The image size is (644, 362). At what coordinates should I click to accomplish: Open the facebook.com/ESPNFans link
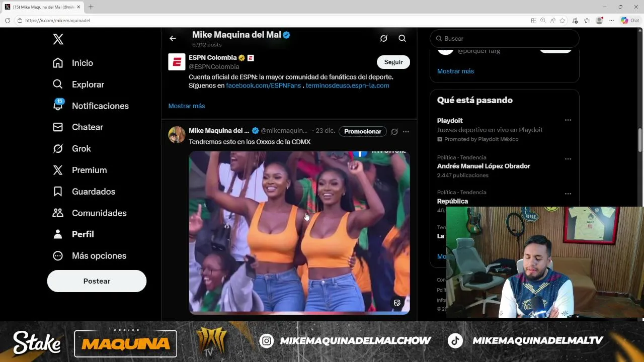click(x=263, y=85)
